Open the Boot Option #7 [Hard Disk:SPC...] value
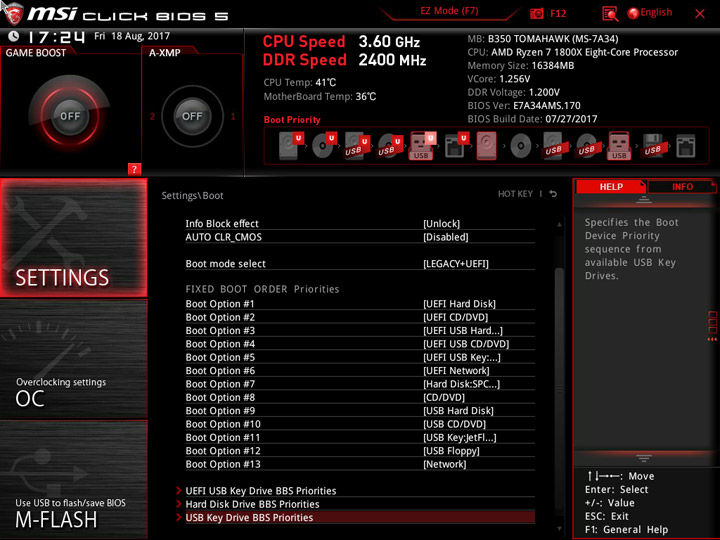This screenshot has height=540, width=720. coord(461,384)
